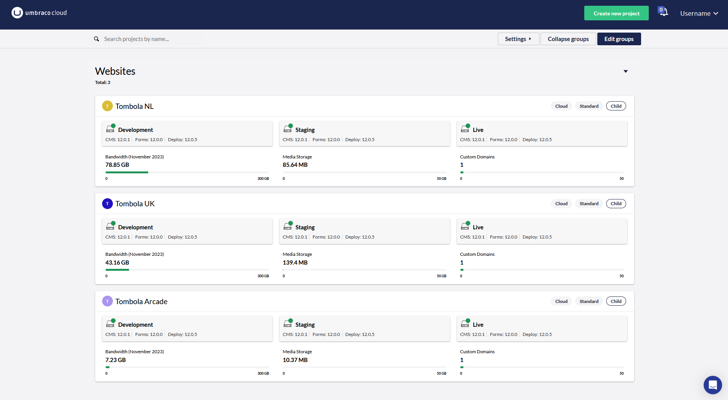
Task: Open Tombola UK Staging environment label
Action: point(305,227)
